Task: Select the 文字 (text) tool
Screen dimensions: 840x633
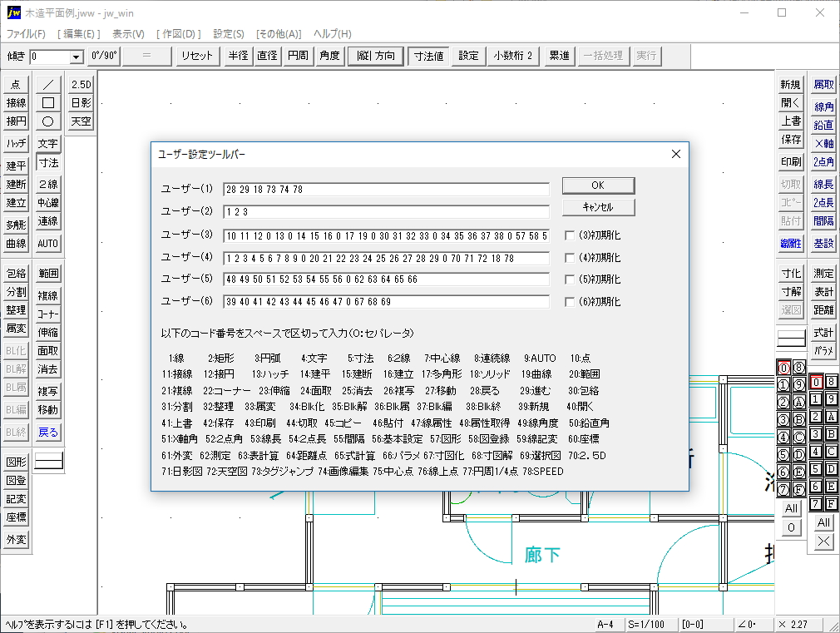Action: click(48, 143)
